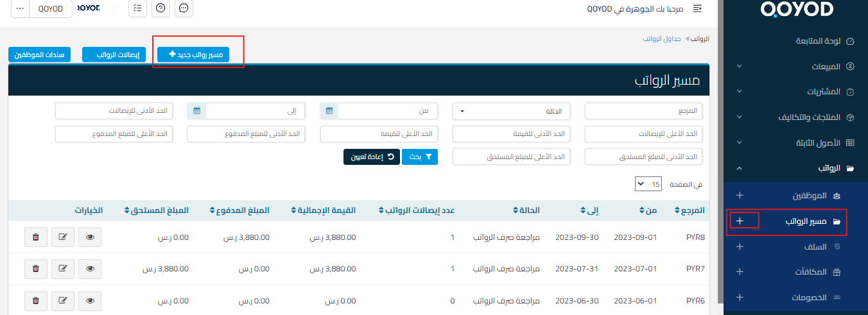
Task: Click the الحد الأعلى للمبلغ المستحق field
Action: coord(511,157)
